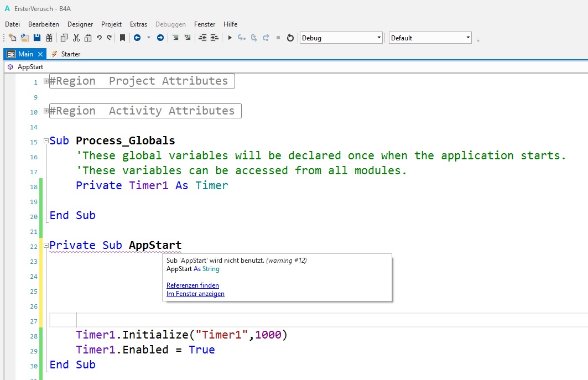Click the Referenzen finden link

tap(192, 285)
